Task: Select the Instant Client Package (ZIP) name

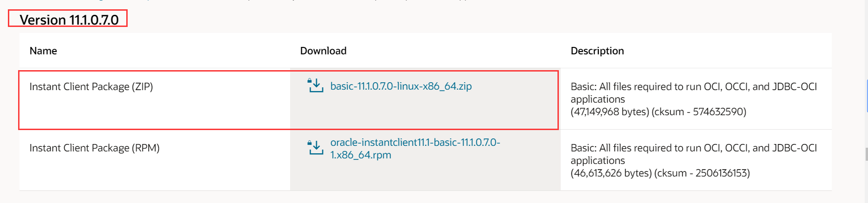Action: pos(91,87)
